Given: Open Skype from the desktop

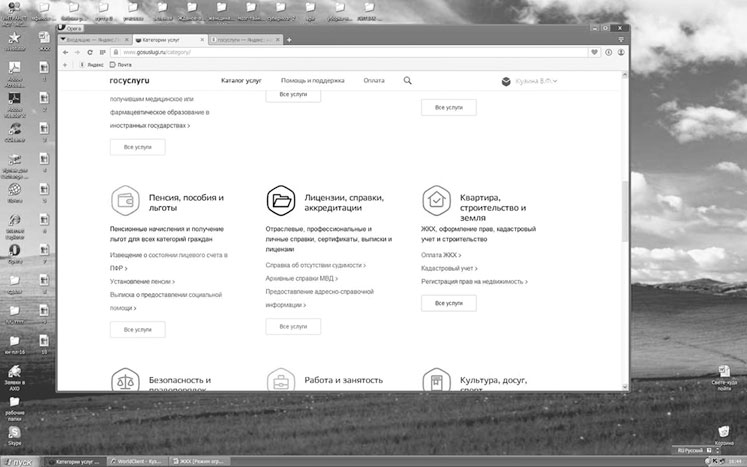Looking at the screenshot, I should [15, 431].
